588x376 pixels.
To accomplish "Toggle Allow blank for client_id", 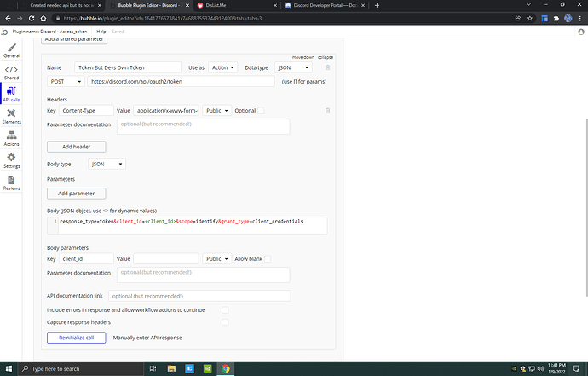I will (268, 259).
